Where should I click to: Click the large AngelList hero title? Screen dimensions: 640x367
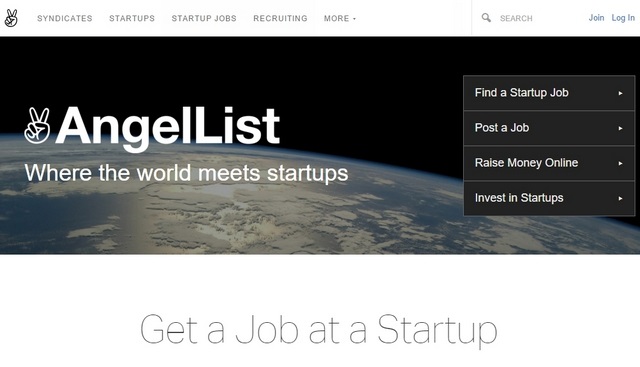[x=167, y=127]
